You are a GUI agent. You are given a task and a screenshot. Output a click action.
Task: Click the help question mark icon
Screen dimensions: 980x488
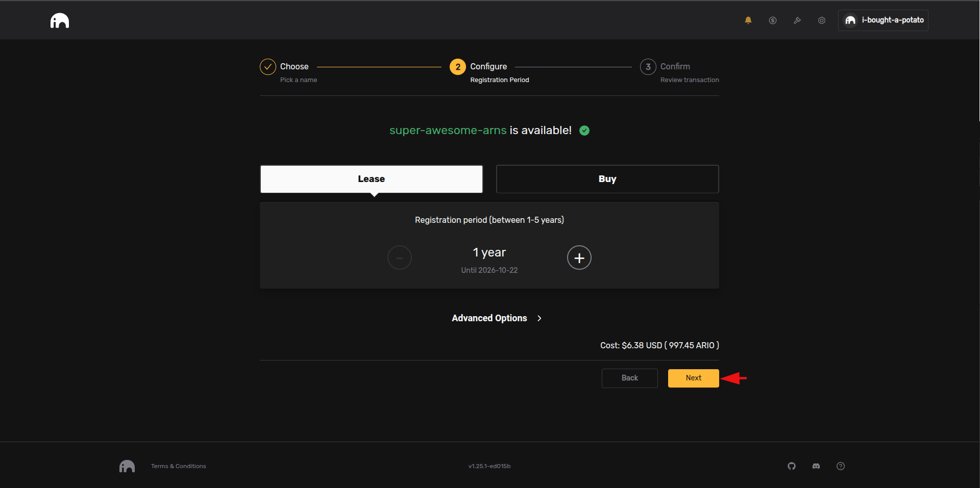pos(840,466)
